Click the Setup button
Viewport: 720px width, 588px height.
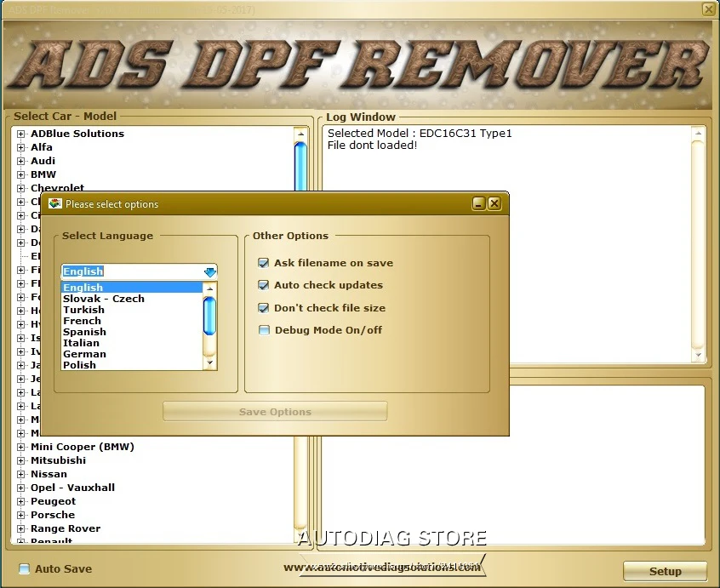(665, 572)
